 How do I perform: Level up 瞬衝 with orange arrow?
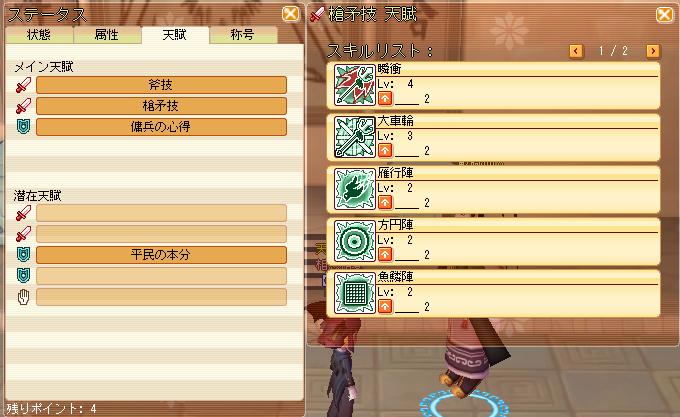(385, 98)
